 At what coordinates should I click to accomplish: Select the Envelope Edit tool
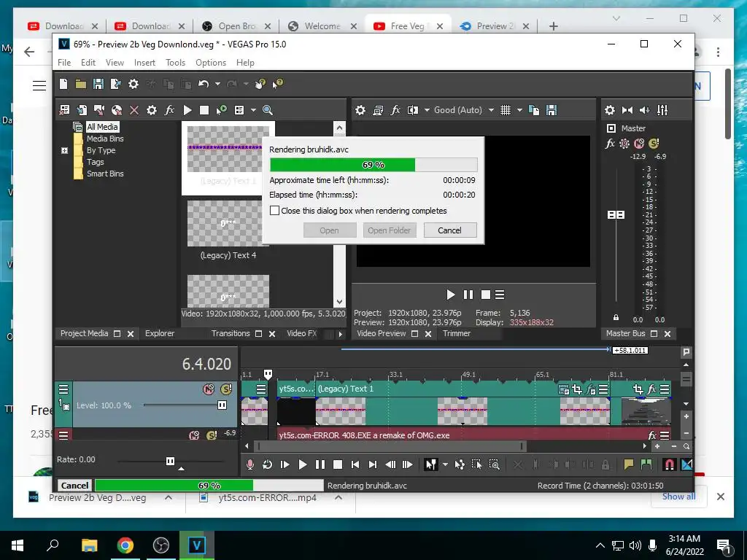(460, 464)
